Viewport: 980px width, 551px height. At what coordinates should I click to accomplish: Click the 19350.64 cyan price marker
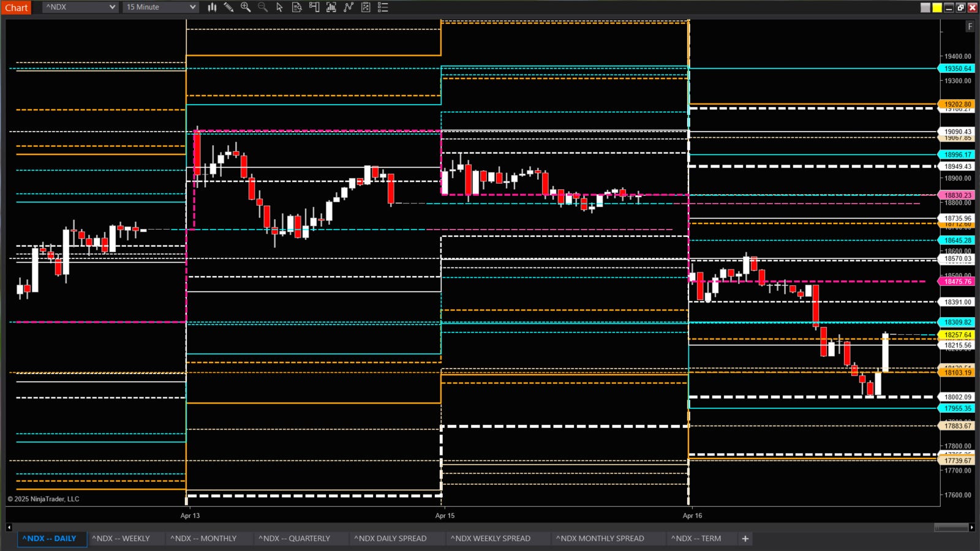point(957,69)
